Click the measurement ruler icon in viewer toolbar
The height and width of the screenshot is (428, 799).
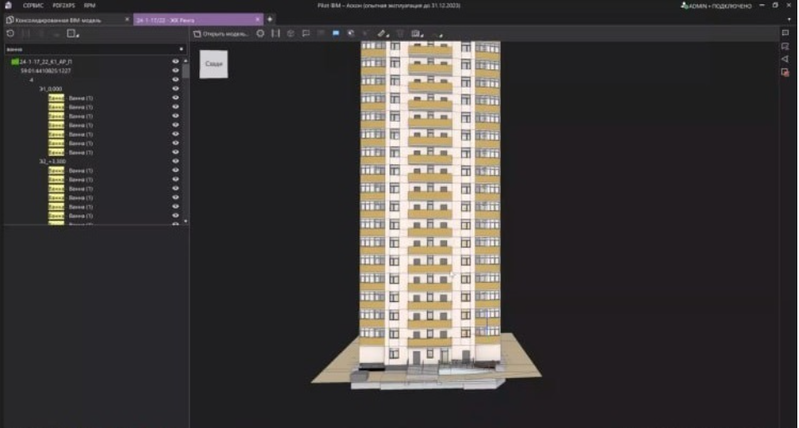click(x=382, y=33)
